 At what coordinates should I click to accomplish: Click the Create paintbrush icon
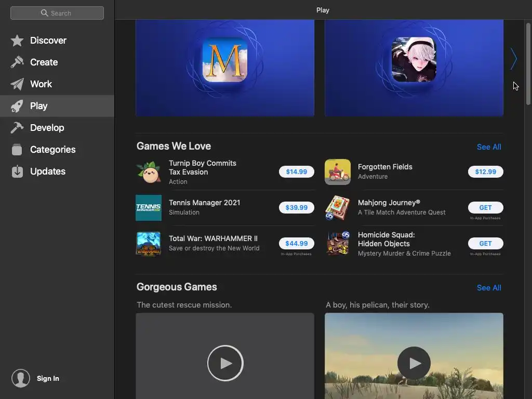pos(17,62)
